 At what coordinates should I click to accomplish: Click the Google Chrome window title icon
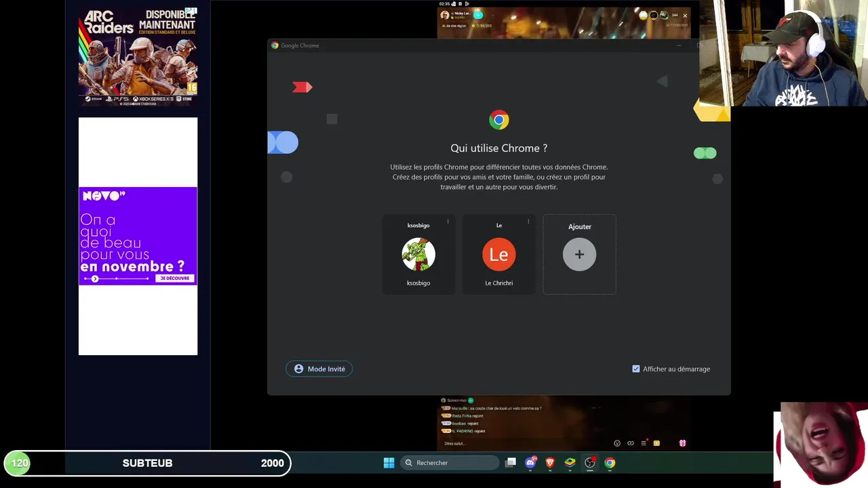click(275, 45)
